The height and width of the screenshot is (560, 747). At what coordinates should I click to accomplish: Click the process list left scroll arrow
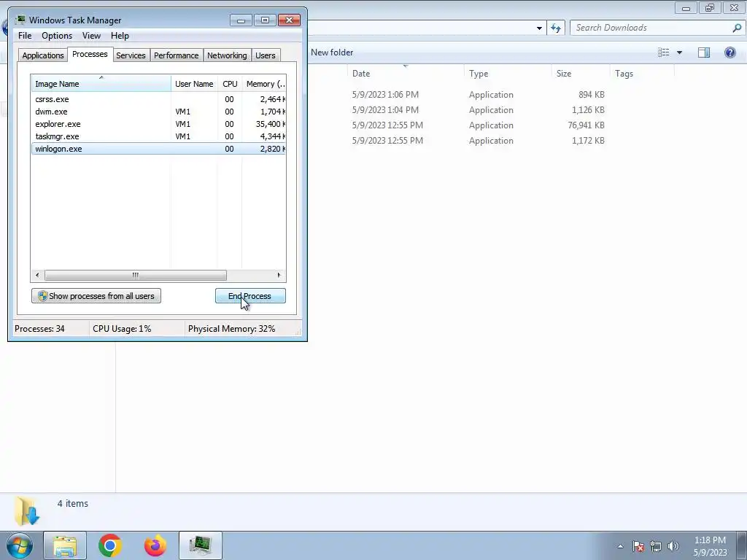[x=37, y=275]
